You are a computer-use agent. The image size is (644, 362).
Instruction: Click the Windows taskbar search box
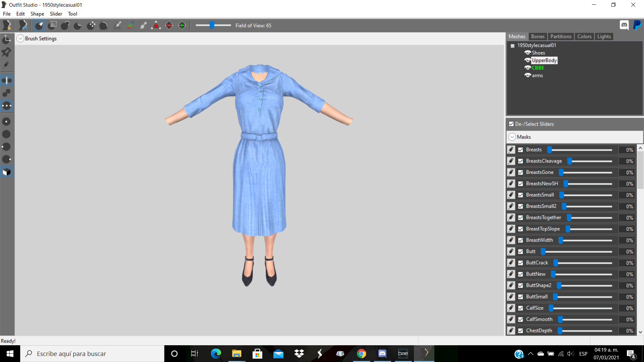pyautogui.click(x=92, y=354)
